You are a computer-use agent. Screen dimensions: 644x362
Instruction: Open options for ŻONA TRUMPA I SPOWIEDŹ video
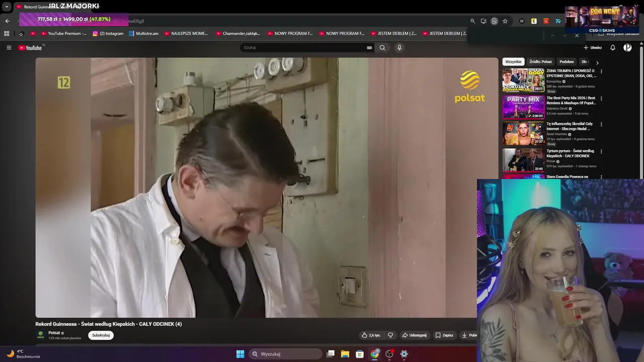(x=601, y=71)
